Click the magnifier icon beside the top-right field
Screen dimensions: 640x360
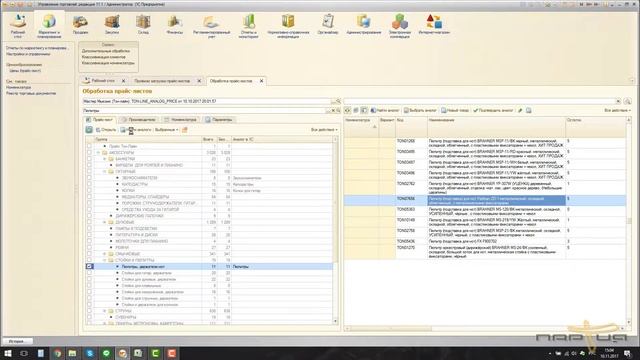coord(627,101)
